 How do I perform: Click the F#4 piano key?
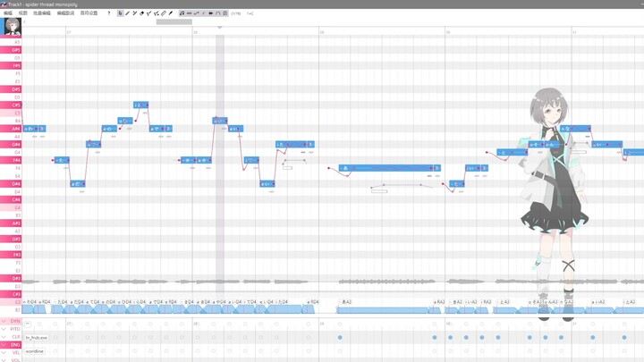coord(11,160)
